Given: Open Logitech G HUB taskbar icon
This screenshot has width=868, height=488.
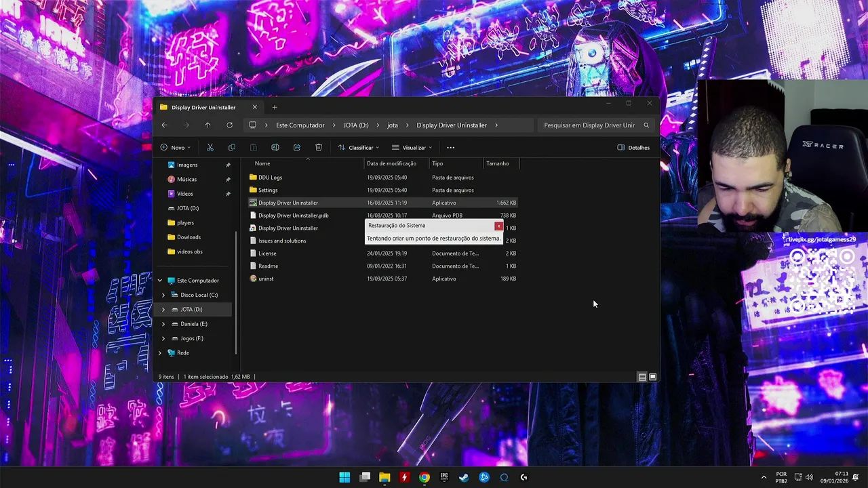Looking at the screenshot, I should [524, 477].
